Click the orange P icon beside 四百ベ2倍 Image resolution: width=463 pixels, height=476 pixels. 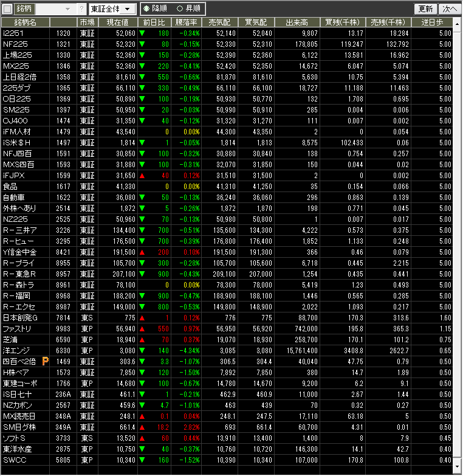[x=44, y=361]
